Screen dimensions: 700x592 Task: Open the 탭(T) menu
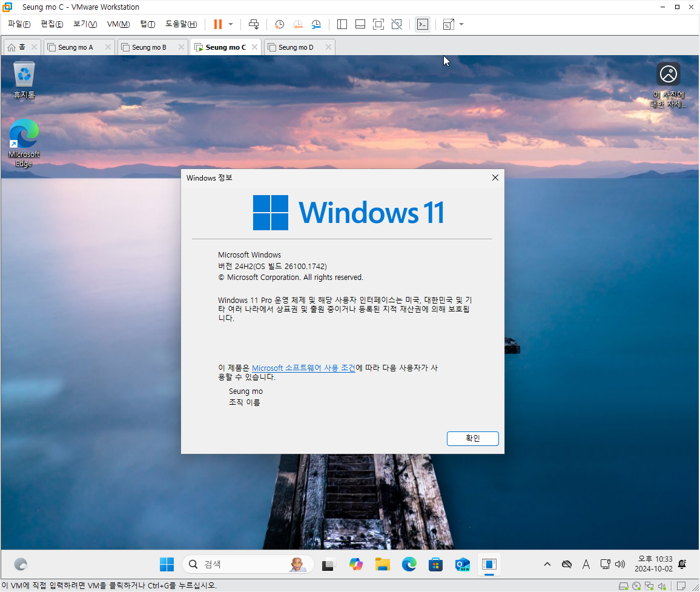(x=148, y=24)
